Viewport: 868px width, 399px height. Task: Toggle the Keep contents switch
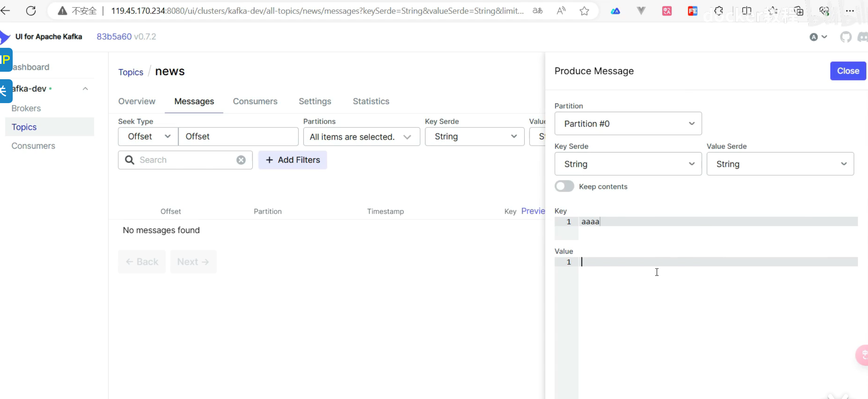click(x=564, y=186)
